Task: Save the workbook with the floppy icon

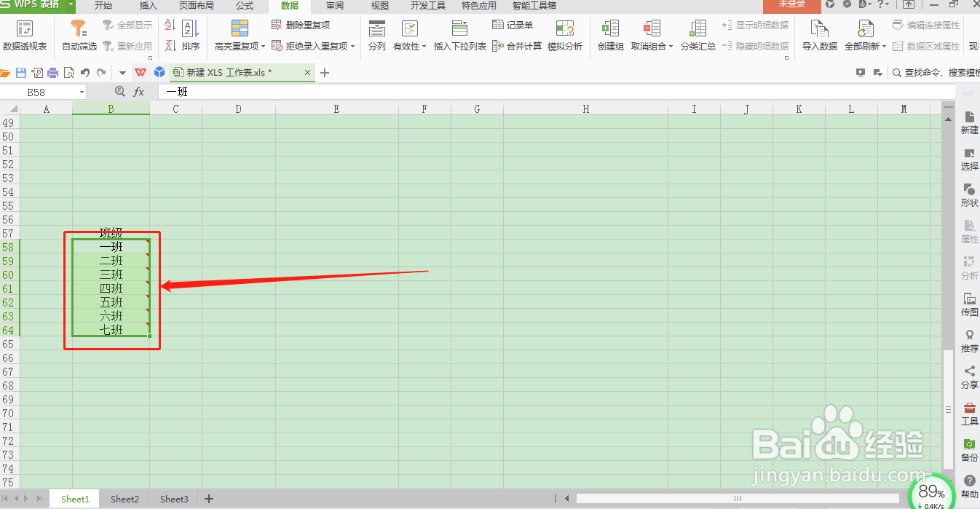Action: (x=21, y=73)
